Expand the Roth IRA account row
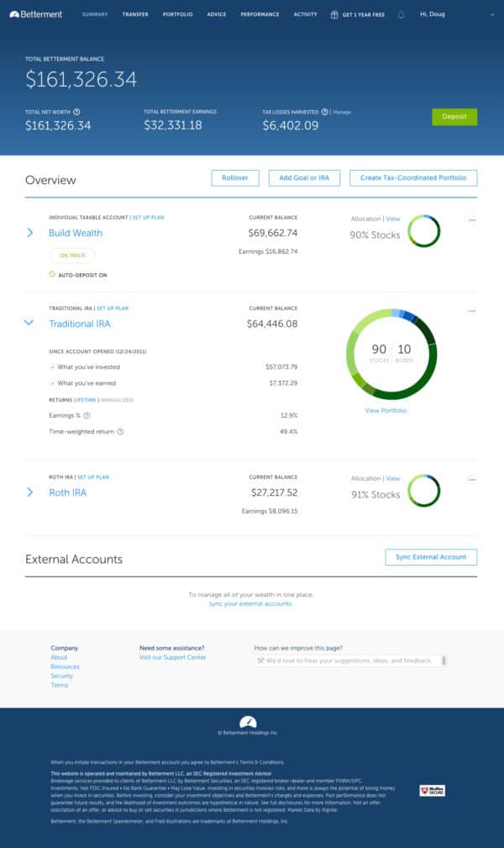This screenshot has width=504, height=848. click(29, 492)
